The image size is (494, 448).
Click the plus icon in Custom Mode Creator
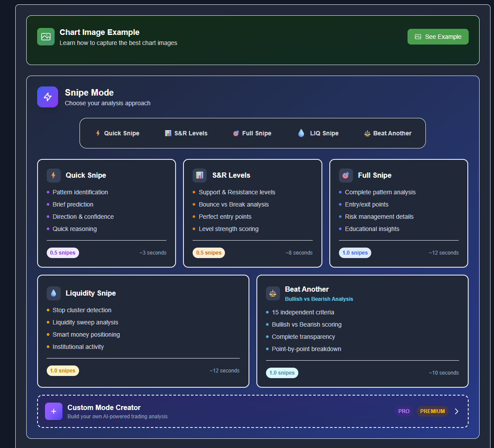tap(53, 411)
